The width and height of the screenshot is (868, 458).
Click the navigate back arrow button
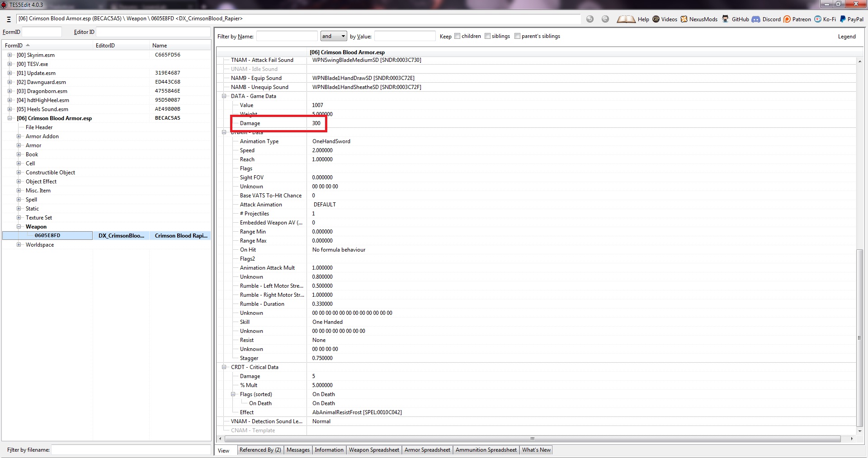pyautogui.click(x=590, y=19)
